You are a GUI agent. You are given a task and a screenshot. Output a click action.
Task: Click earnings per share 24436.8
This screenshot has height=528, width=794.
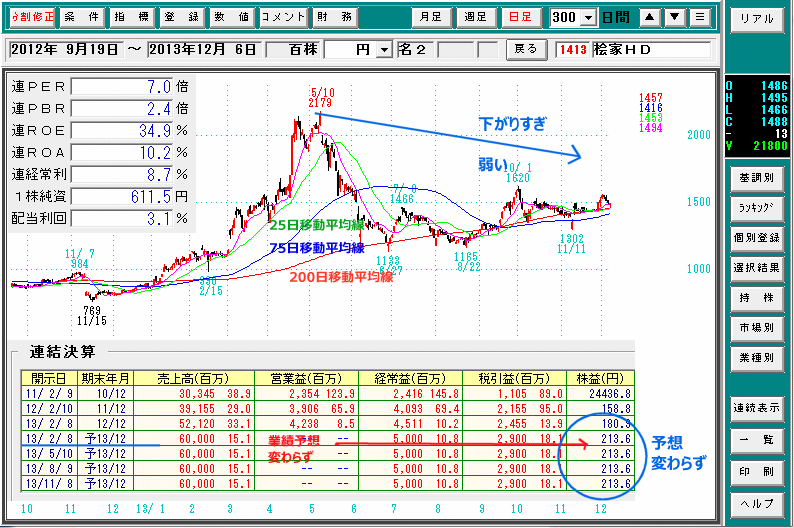pos(610,393)
